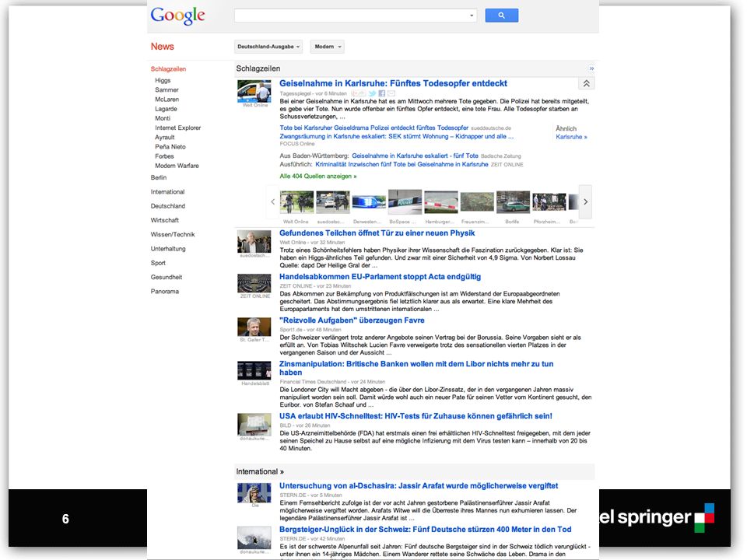The image size is (747, 560).
Task: Open the Frauenzim... carousel photo
Action: (x=477, y=202)
